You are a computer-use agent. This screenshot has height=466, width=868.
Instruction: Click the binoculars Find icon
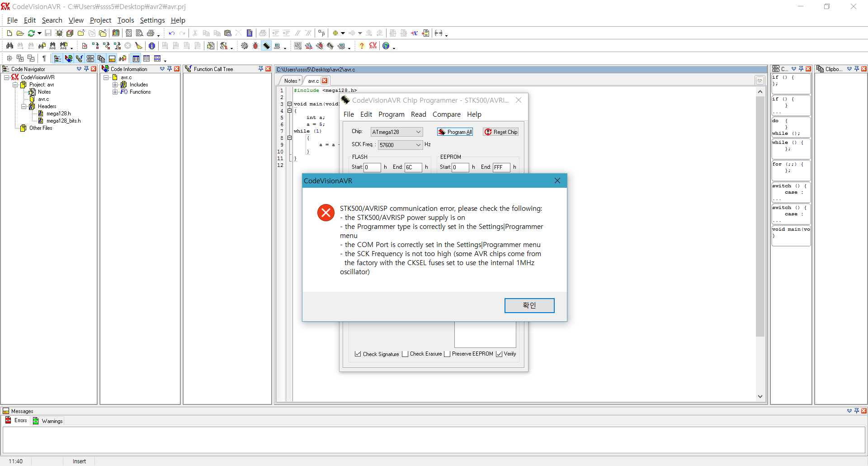coord(9,46)
